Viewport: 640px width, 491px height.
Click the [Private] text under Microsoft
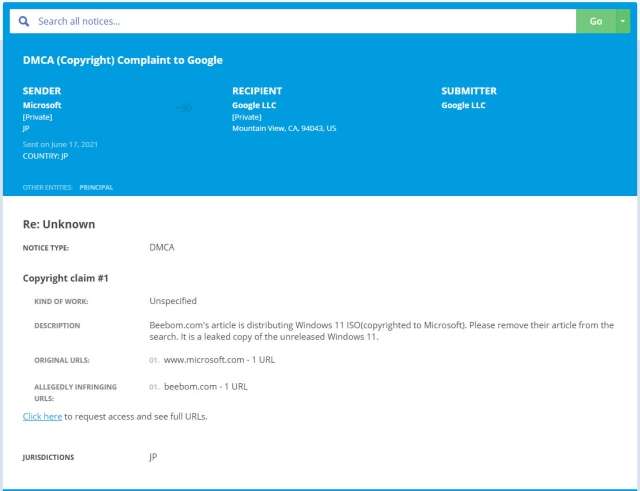(38, 117)
